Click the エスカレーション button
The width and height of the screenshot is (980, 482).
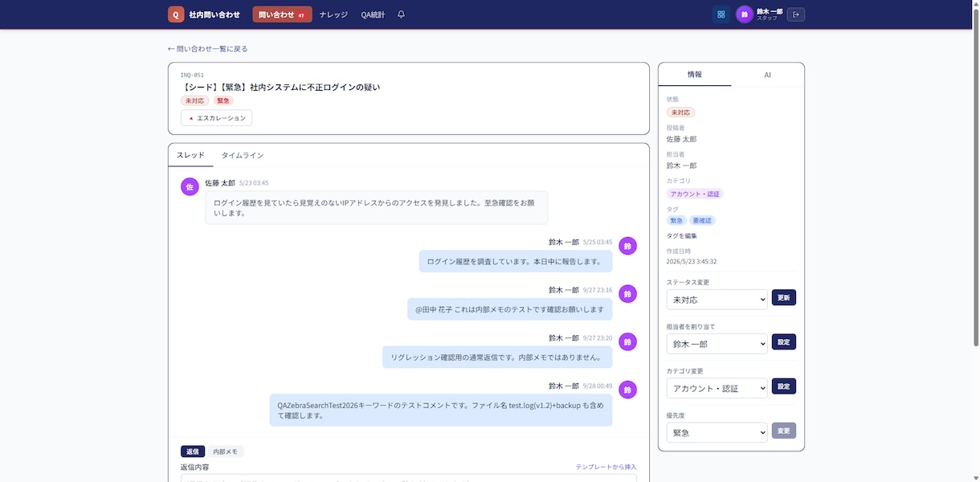pyautogui.click(x=216, y=118)
